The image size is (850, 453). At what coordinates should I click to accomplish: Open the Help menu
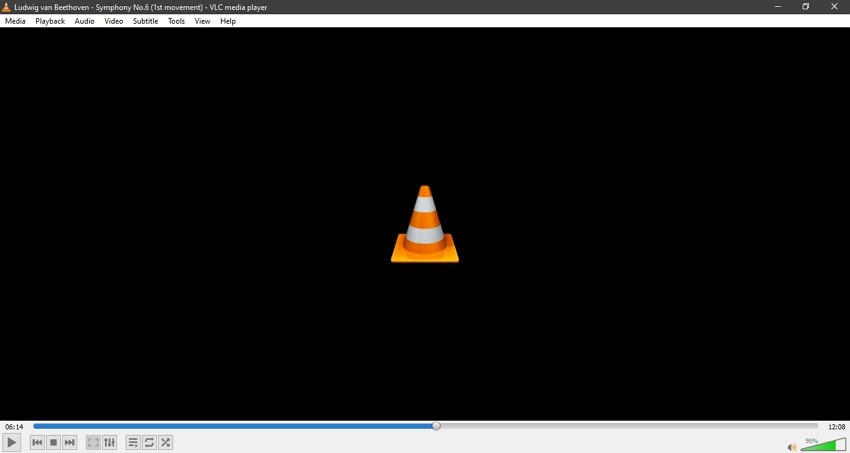tap(228, 21)
